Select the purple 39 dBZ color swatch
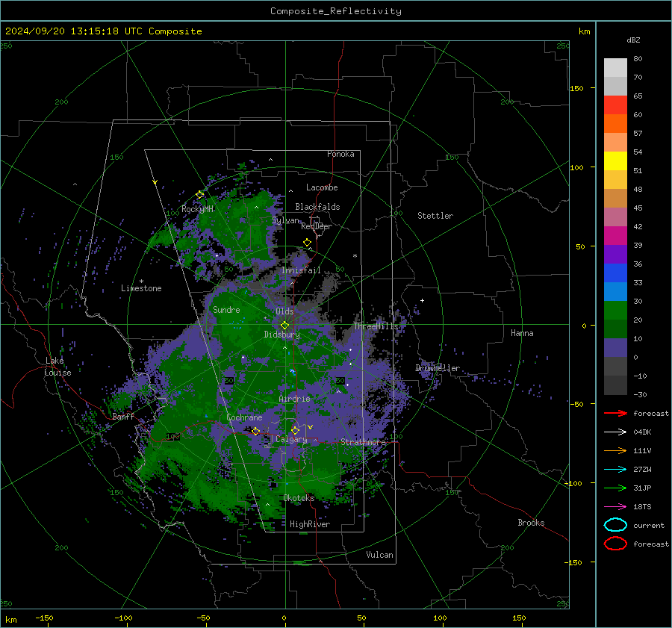This screenshot has height=628, width=672. tap(615, 254)
